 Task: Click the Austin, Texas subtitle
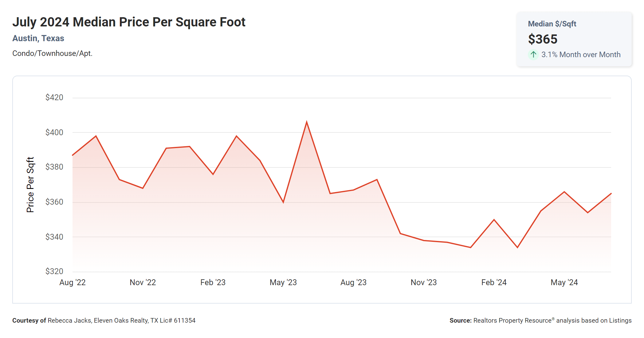click(38, 38)
